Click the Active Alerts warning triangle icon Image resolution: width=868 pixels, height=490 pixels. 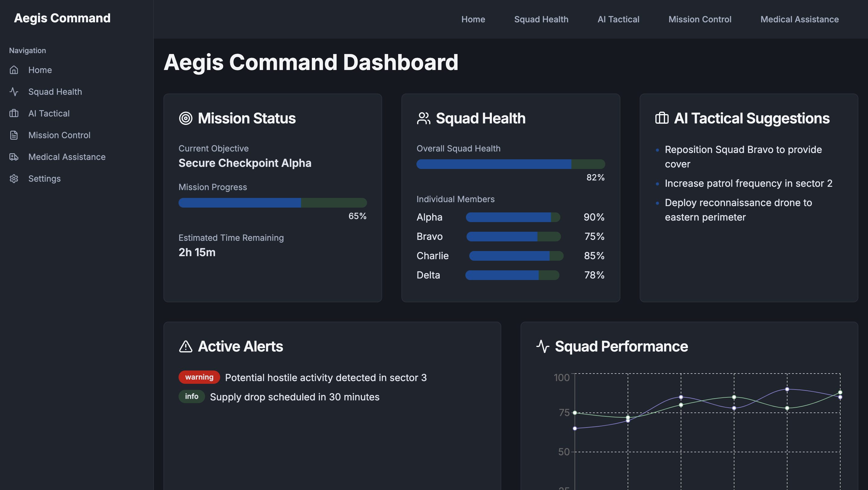point(186,346)
